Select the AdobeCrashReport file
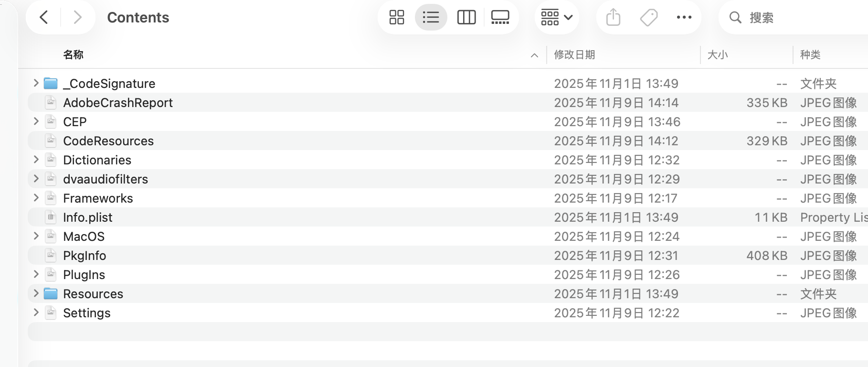Image resolution: width=868 pixels, height=367 pixels. click(118, 103)
